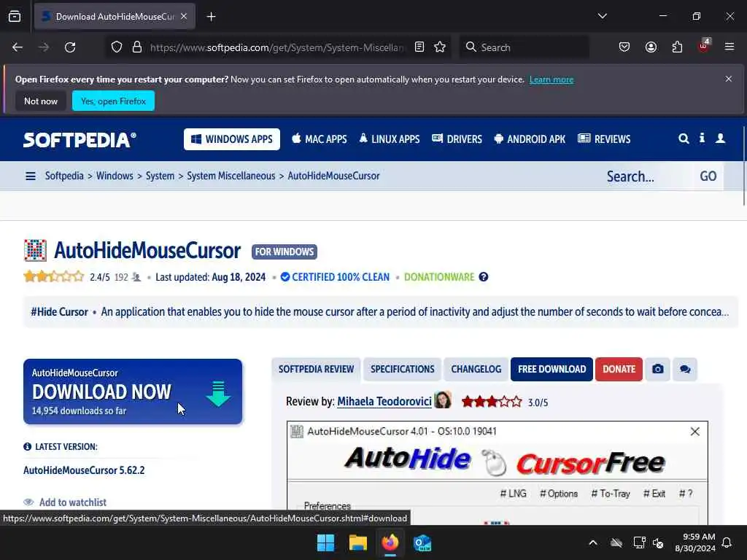Image resolution: width=747 pixels, height=560 pixels.
Task: Open a new tab
Action: (x=211, y=17)
